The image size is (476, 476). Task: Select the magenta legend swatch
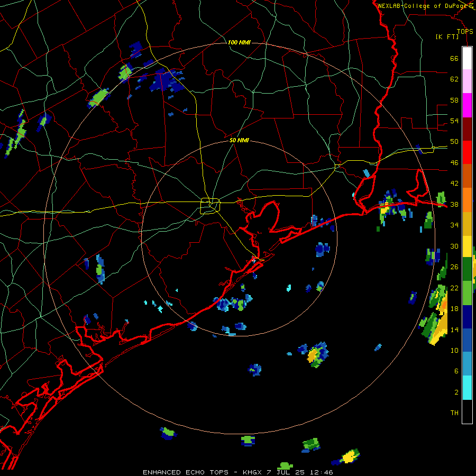click(467, 105)
